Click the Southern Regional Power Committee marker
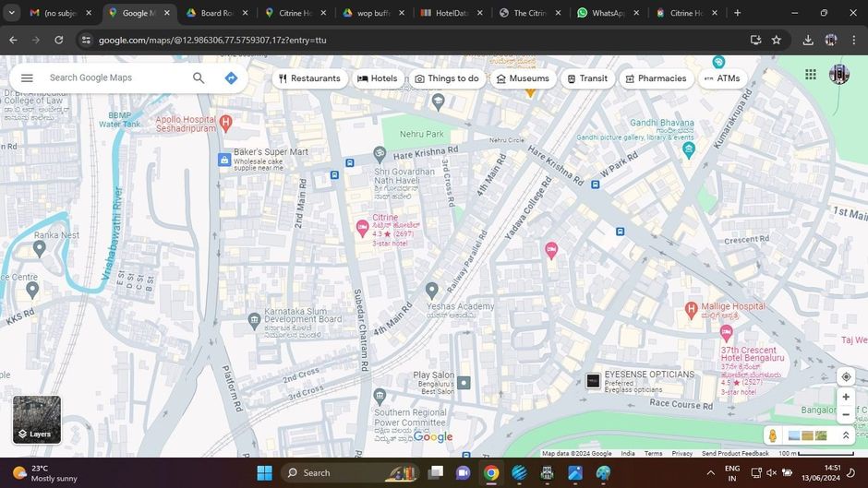Screen dimensions: 868x488 pyautogui.click(x=380, y=396)
